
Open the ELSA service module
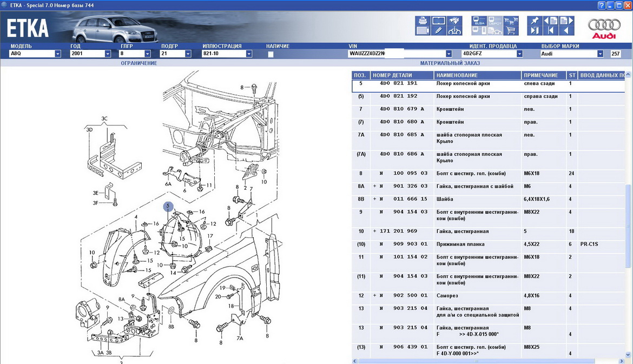coord(479,21)
